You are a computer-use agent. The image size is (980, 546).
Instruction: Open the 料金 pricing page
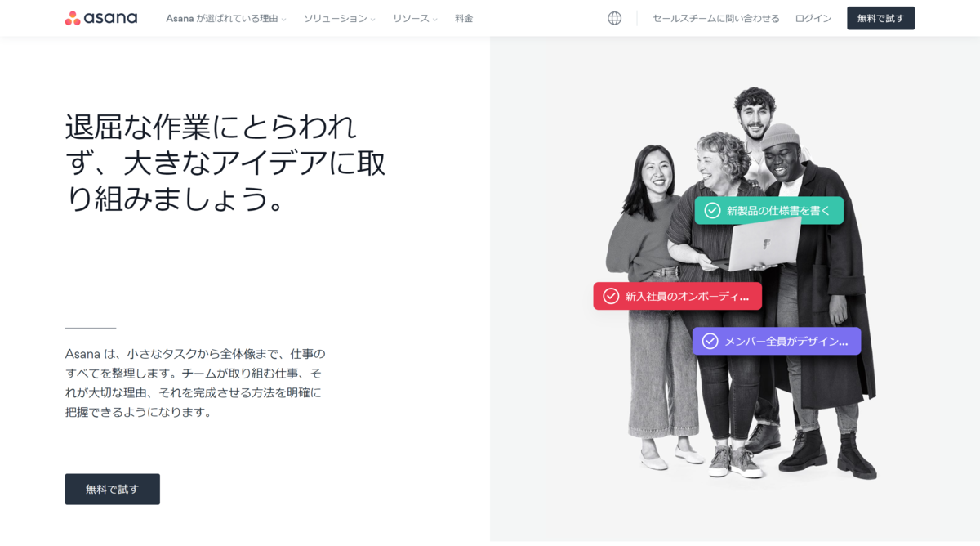click(x=464, y=18)
